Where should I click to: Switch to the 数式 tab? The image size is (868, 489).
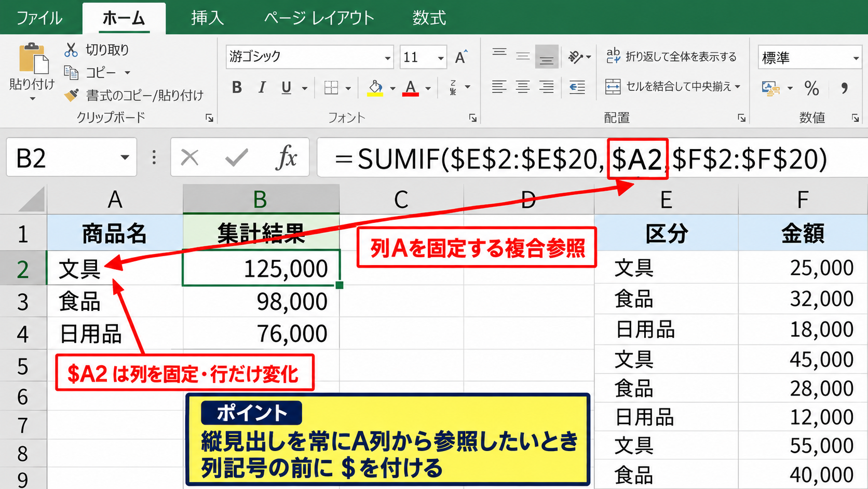pyautogui.click(x=429, y=18)
